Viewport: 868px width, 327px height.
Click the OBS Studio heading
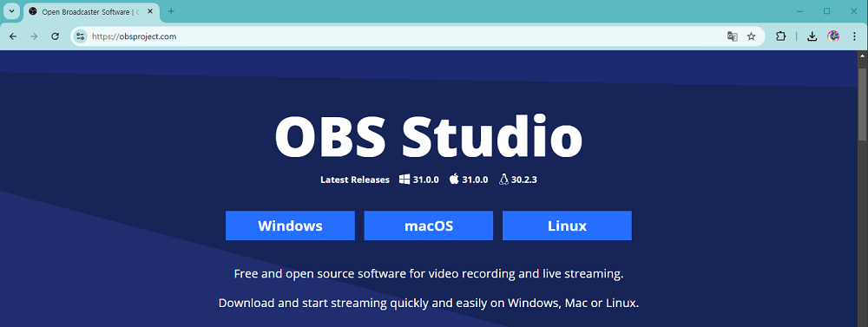coord(429,136)
